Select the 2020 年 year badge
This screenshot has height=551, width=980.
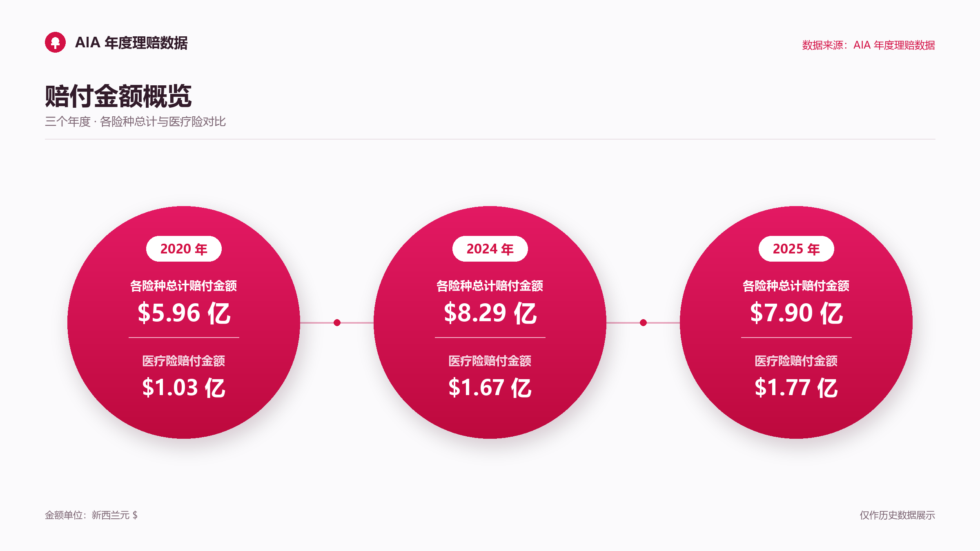pyautogui.click(x=184, y=249)
